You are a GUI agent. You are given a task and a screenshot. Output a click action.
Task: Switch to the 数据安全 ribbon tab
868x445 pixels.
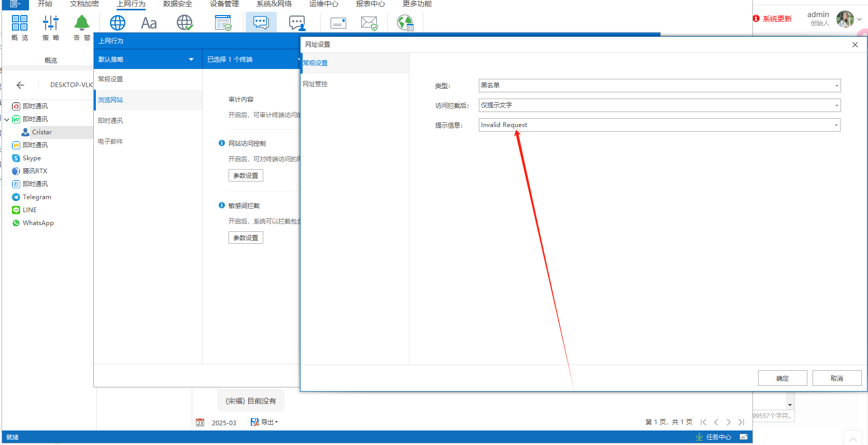click(178, 4)
